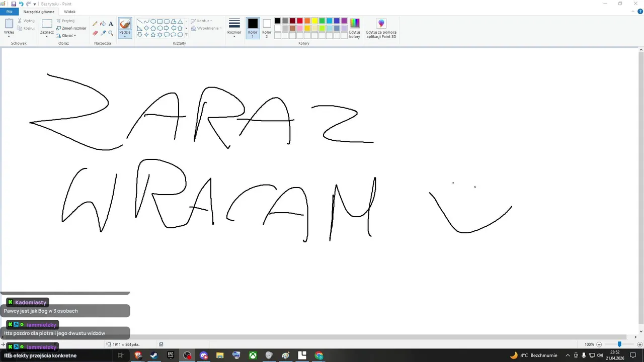The image size is (644, 362).
Task: Pick the purple color swatch
Action: pyautogui.click(x=344, y=21)
